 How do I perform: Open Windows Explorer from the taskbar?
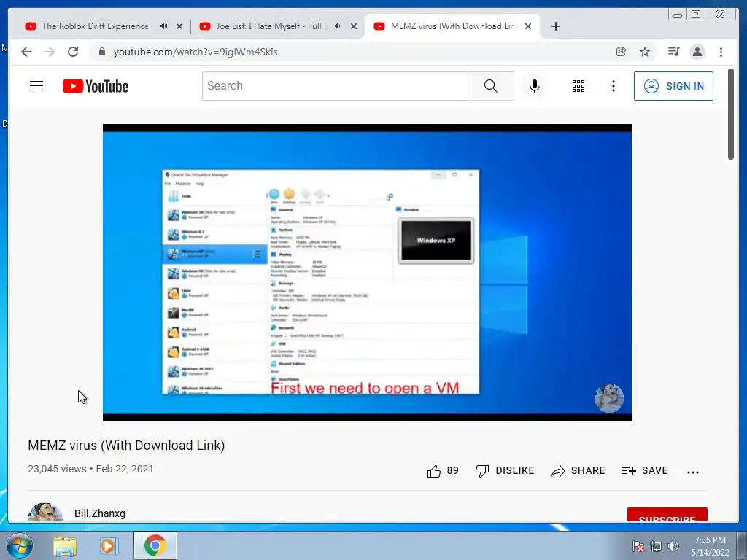point(65,546)
